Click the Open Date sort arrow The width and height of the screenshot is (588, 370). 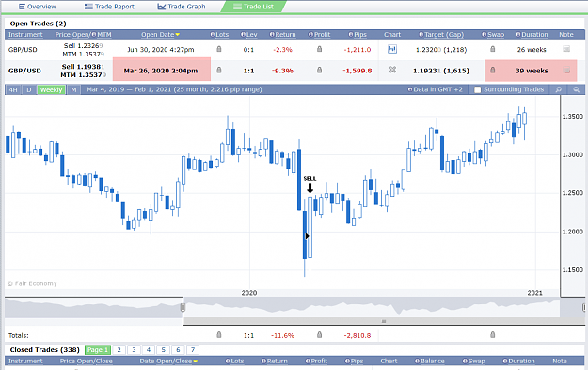coord(178,35)
